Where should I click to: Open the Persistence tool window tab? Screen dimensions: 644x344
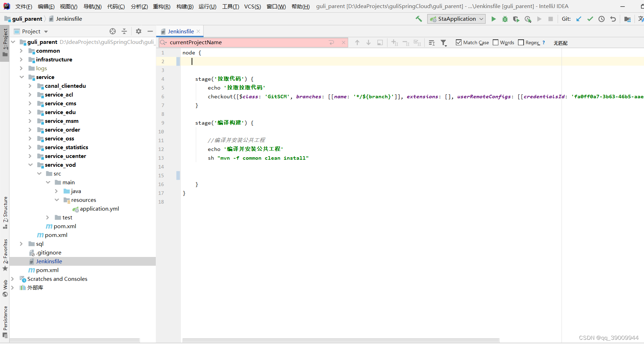(x=5, y=322)
